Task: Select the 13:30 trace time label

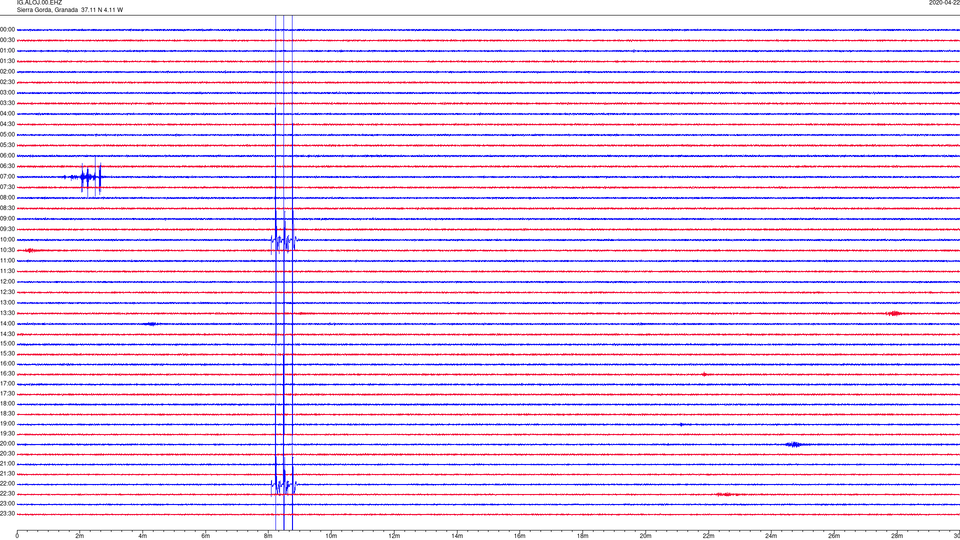Action: (7, 313)
